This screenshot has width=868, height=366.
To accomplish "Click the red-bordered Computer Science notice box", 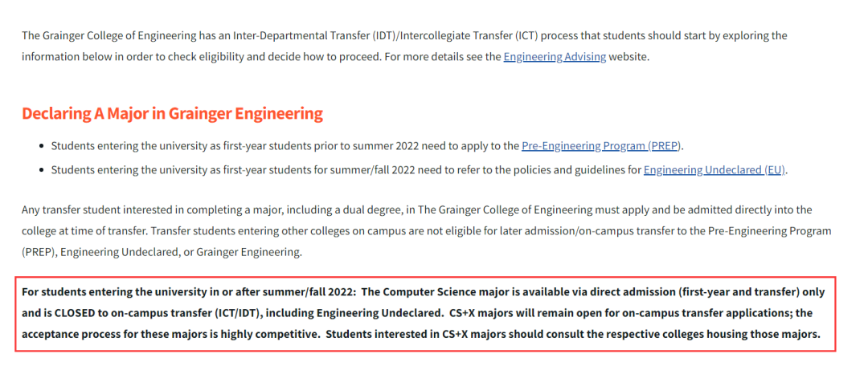I will click(x=425, y=314).
